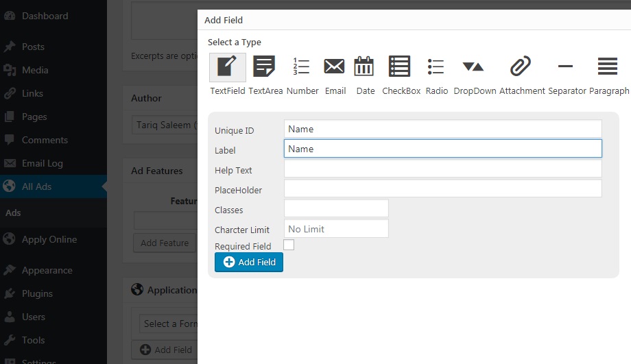The image size is (631, 364).
Task: Enable the Required Field checkbox
Action: point(289,245)
